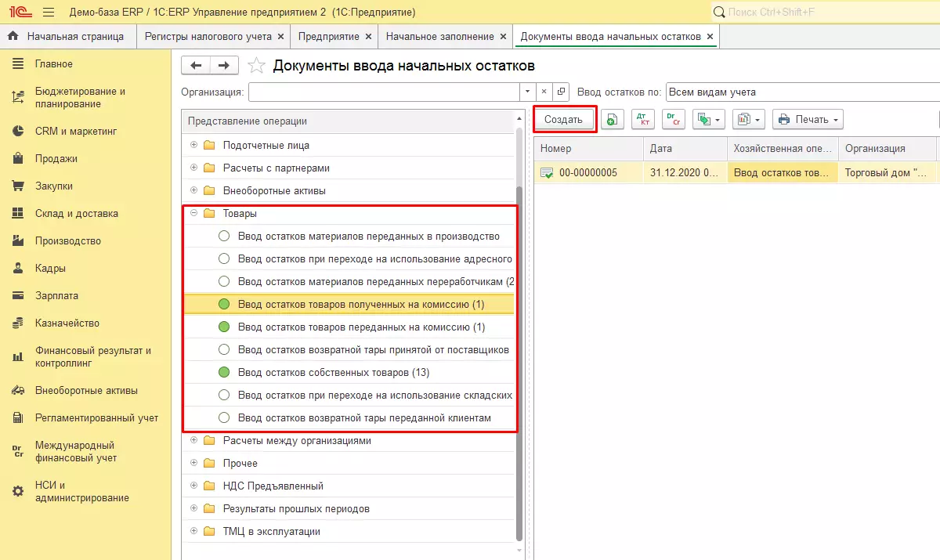
Task: Open the Печать dropdown
Action: point(808,120)
